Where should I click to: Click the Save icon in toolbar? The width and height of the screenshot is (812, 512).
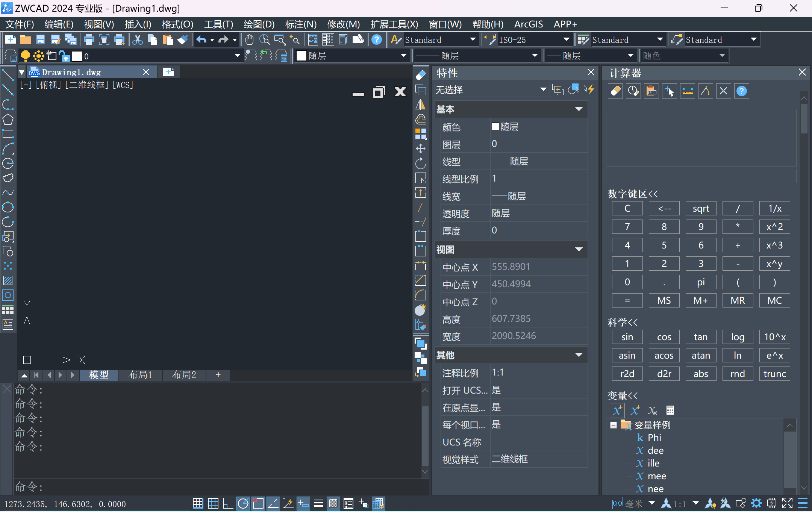[40, 39]
